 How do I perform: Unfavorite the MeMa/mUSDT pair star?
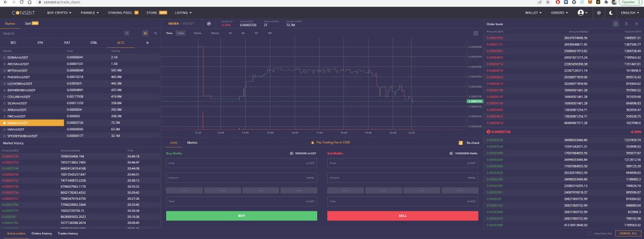coord(5,123)
